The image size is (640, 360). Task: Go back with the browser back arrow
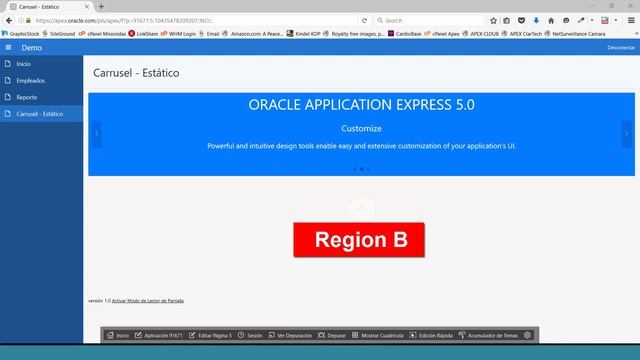click(9, 20)
